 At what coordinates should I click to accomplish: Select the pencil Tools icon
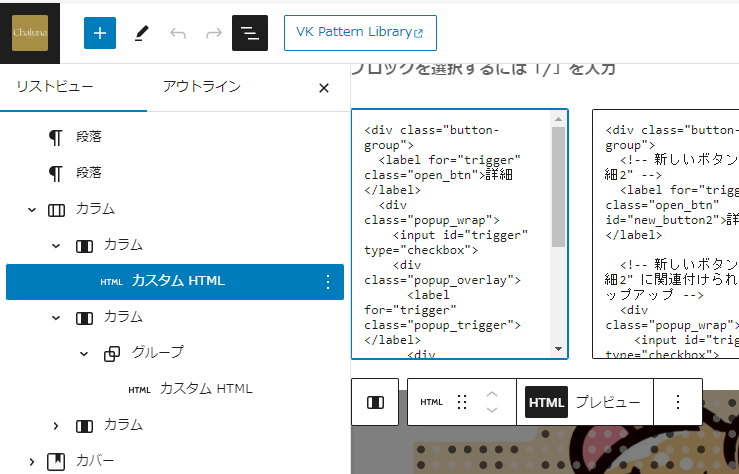pos(141,33)
